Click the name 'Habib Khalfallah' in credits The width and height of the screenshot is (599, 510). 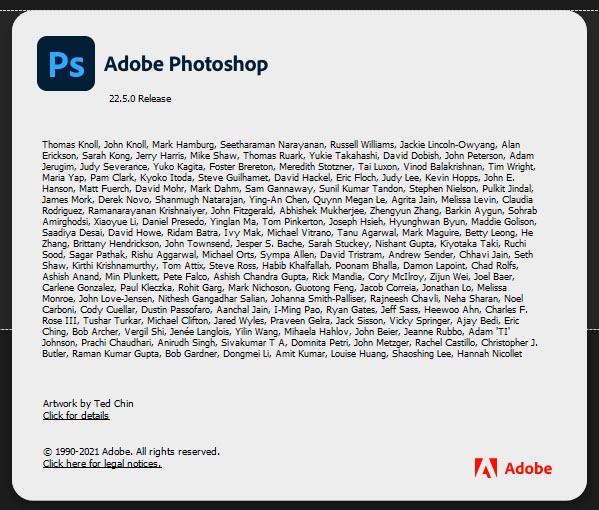[x=295, y=266]
